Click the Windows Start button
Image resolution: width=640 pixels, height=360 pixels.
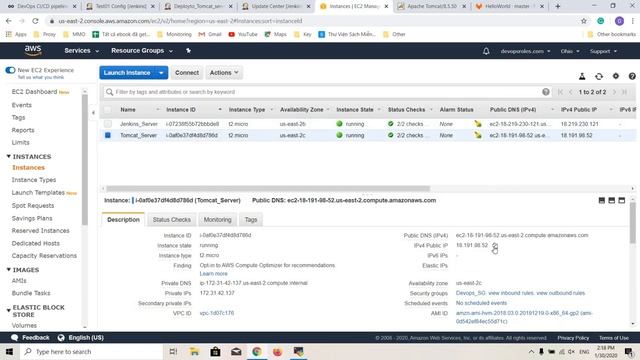(x=9, y=351)
